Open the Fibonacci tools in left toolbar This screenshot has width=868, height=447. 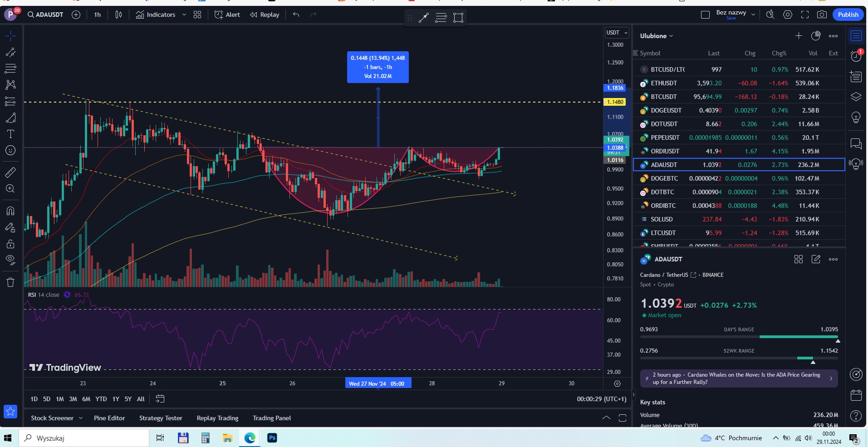pyautogui.click(x=10, y=69)
